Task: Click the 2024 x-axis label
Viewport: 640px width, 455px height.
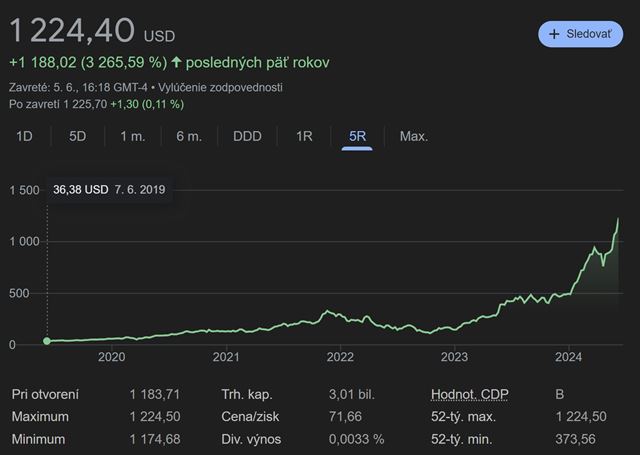Action: coord(568,357)
